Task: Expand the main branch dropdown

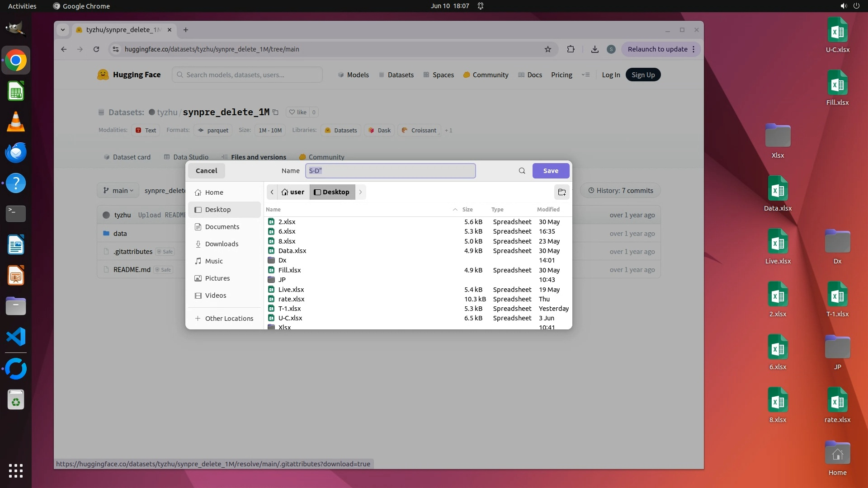Action: (118, 191)
